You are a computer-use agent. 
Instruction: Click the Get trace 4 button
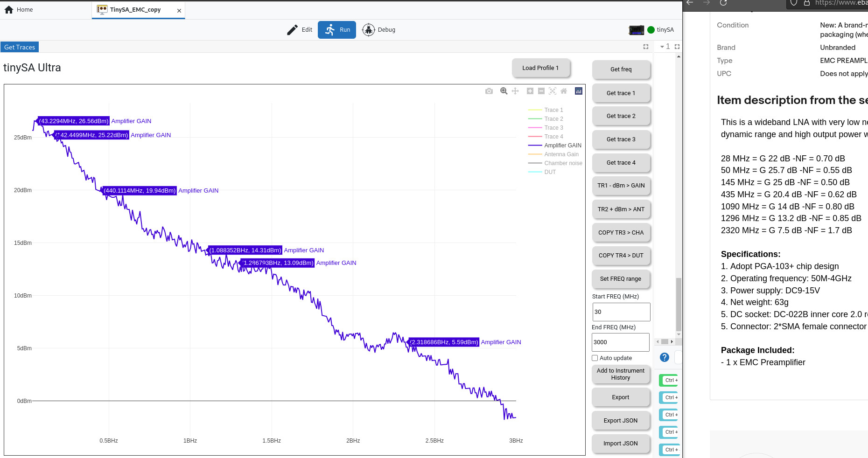pyautogui.click(x=621, y=163)
